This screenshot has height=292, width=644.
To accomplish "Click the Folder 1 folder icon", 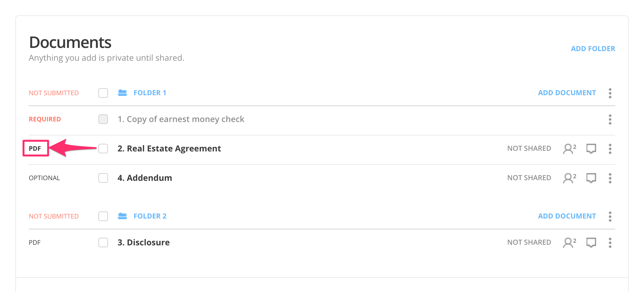I will (122, 93).
